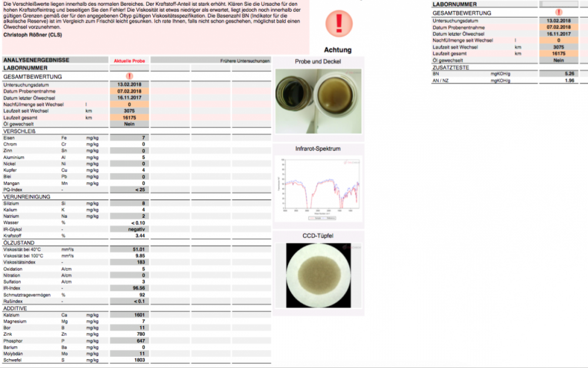
Task: Click warning icon in left Gesamtbewertung row
Action: [x=129, y=77]
